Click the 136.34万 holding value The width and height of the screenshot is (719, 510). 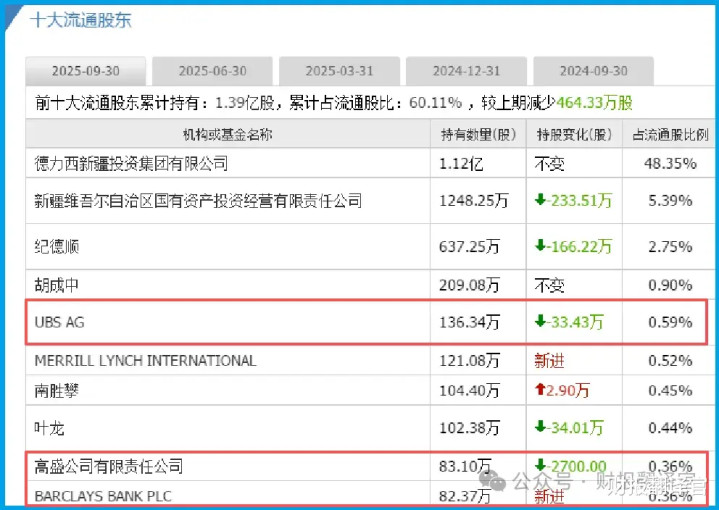469,322
